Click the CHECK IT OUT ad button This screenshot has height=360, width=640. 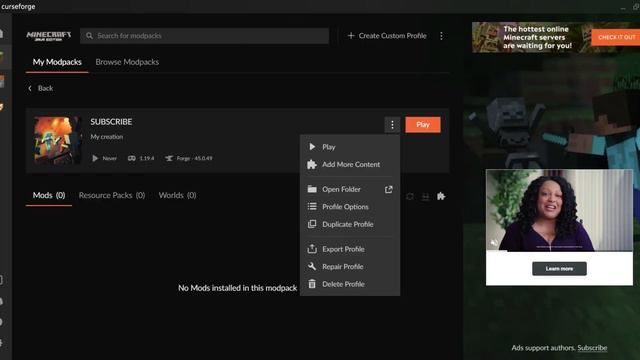click(x=616, y=37)
